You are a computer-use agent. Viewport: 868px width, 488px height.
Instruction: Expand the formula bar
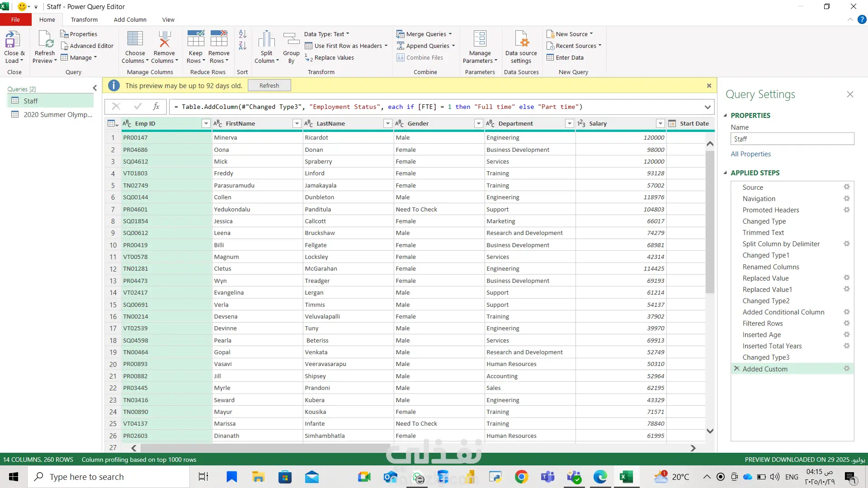coord(708,107)
